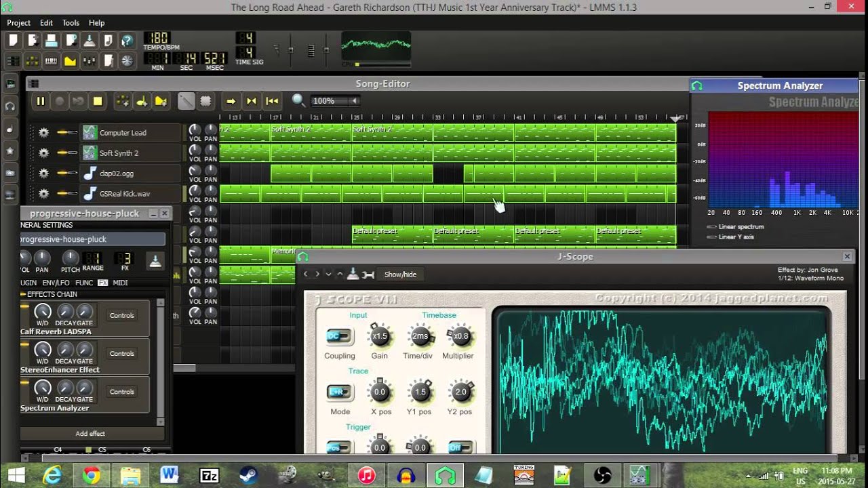Toggle Linear Y axis option
Image resolution: width=868 pixels, height=488 pixels.
[730, 237]
